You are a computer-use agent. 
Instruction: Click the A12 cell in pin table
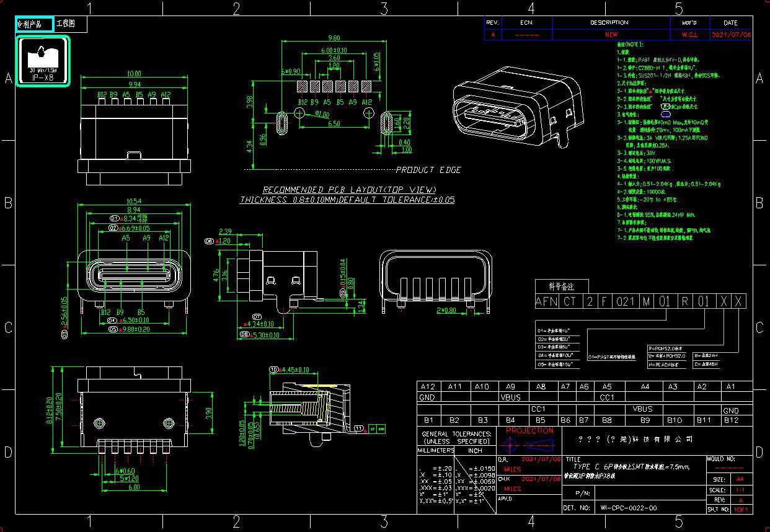click(428, 386)
